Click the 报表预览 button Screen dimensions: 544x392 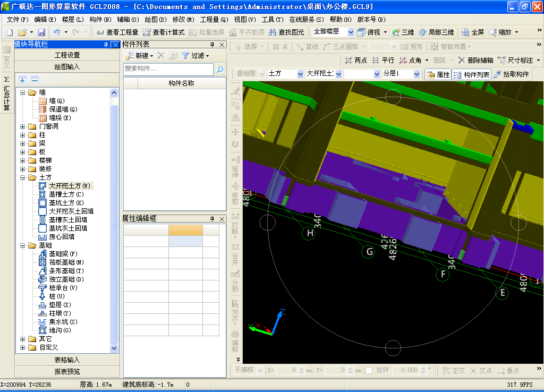click(x=67, y=372)
